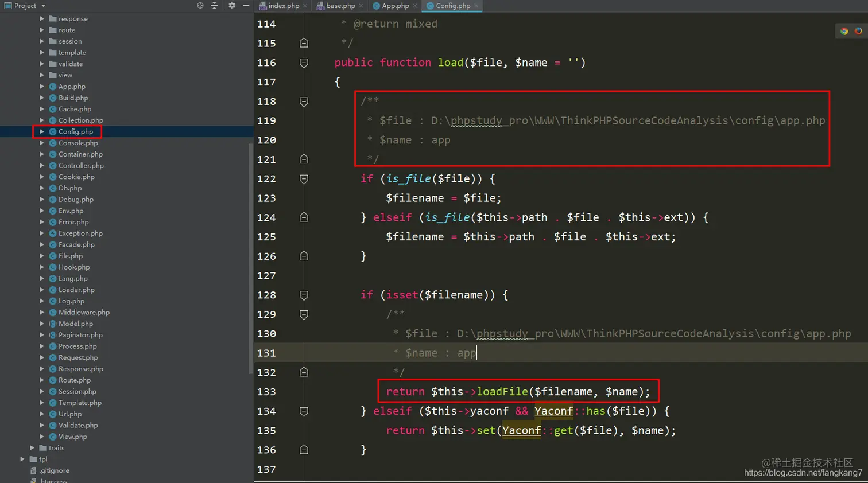
Task: Click the Lang.php class icon
Action: tap(53, 278)
